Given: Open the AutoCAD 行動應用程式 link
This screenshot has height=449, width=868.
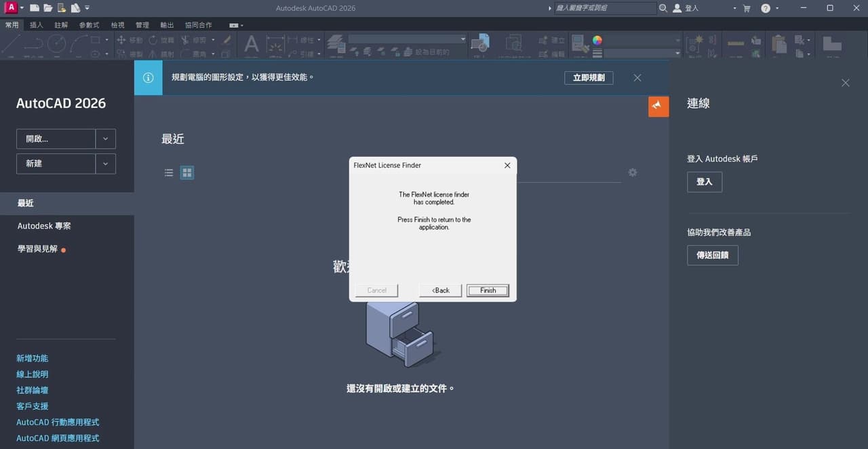Looking at the screenshot, I should click(58, 422).
